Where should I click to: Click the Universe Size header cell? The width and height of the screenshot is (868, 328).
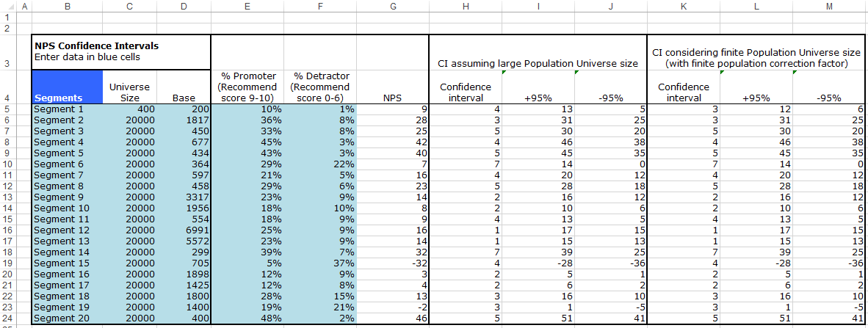point(129,87)
